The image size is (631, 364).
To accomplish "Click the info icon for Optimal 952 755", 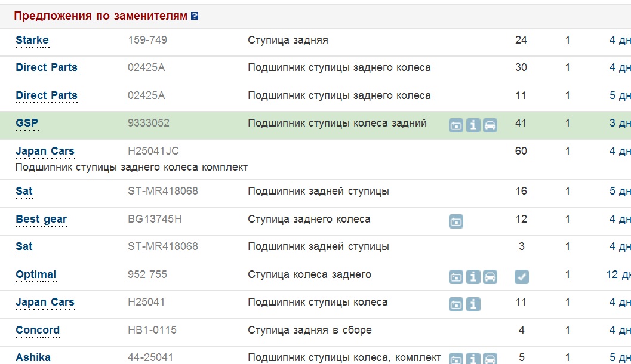I will click(x=473, y=277).
